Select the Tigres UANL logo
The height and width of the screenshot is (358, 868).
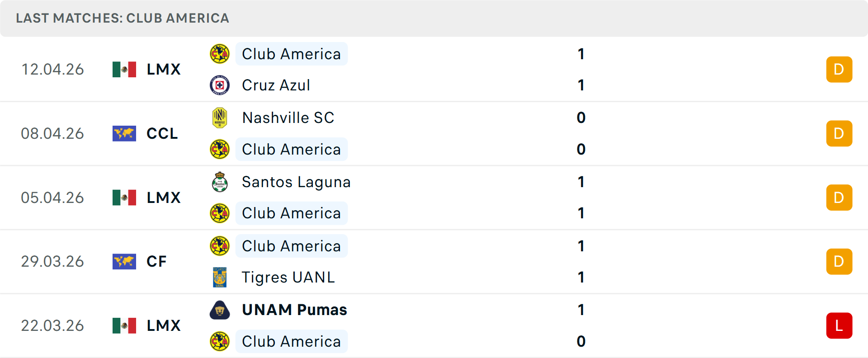[220, 277]
